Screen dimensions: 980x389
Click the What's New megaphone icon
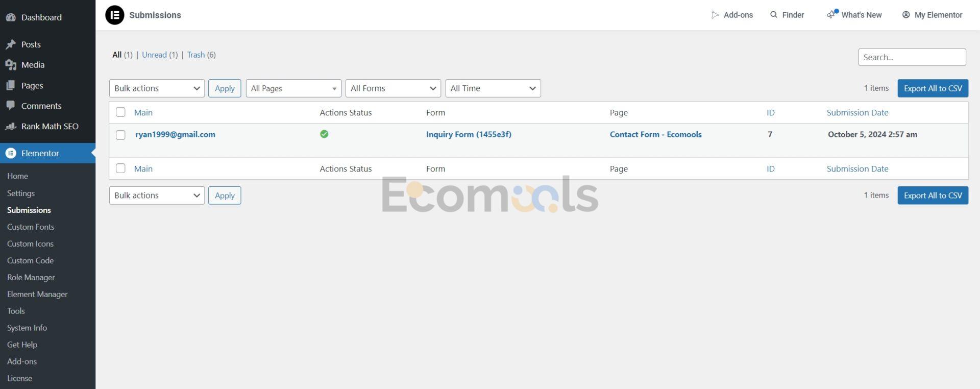point(832,14)
